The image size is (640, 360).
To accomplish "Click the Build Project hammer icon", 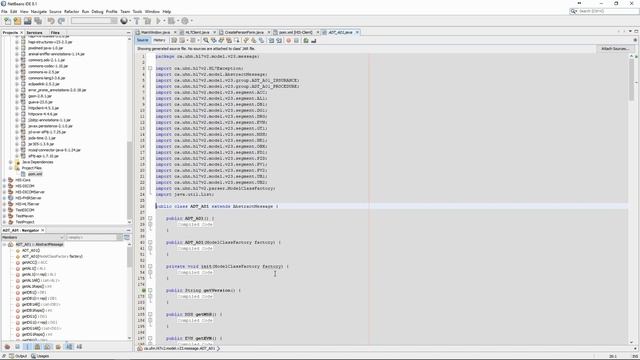I will [137, 21].
